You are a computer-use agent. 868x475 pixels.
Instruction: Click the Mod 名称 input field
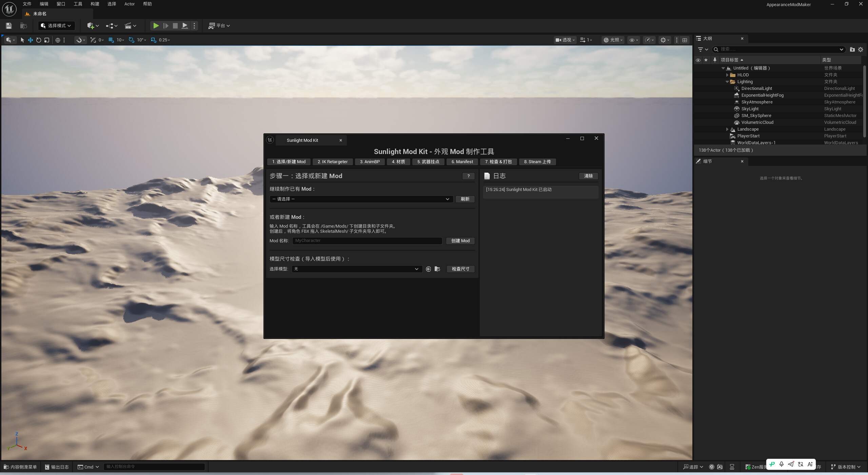(367, 241)
